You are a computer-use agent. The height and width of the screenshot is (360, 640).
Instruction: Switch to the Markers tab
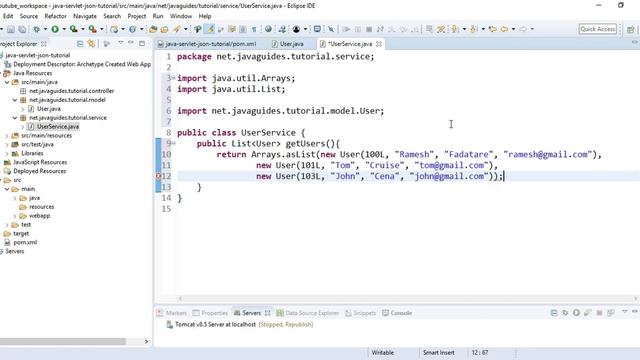point(172,313)
